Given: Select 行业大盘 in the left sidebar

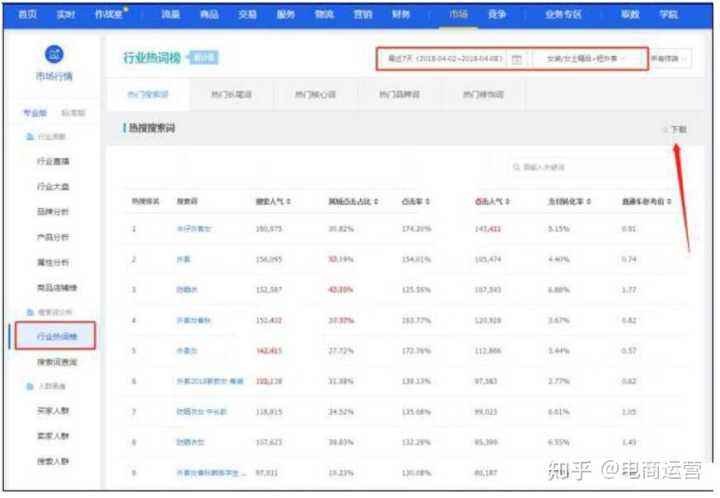Looking at the screenshot, I should pos(53,187).
